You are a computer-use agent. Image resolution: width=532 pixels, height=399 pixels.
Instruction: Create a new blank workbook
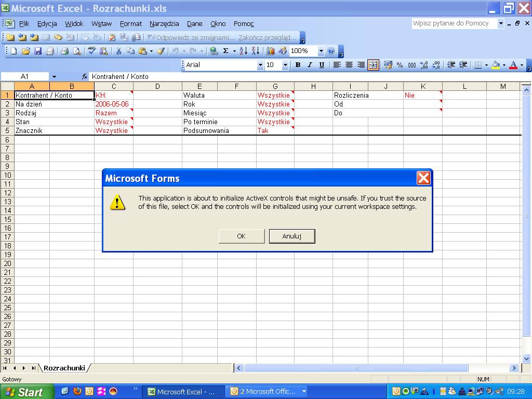14,51
